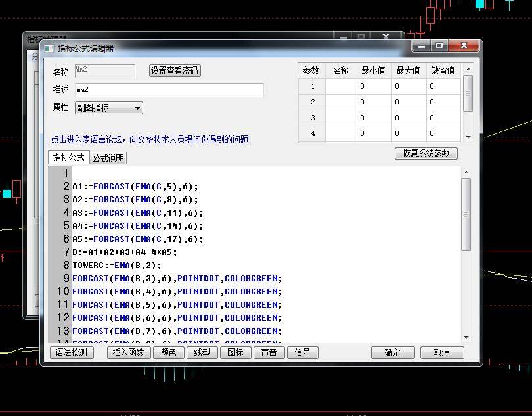Click the 最大值 cell of parameter row 4
This screenshot has height=416, width=532.
click(409, 134)
